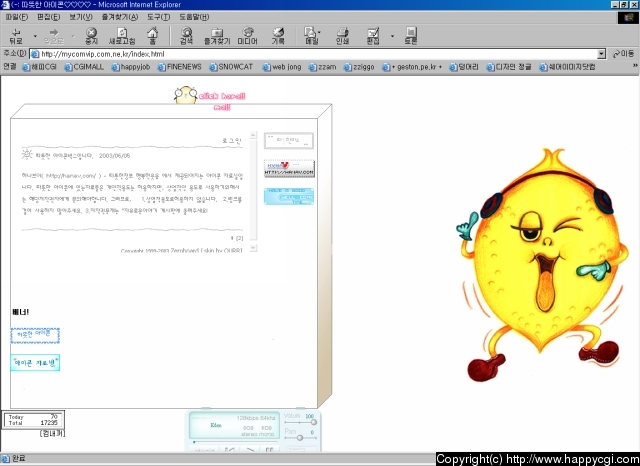The height and width of the screenshot is (466, 640).
Task: Open the 보기(V) menu
Action: (x=80, y=17)
